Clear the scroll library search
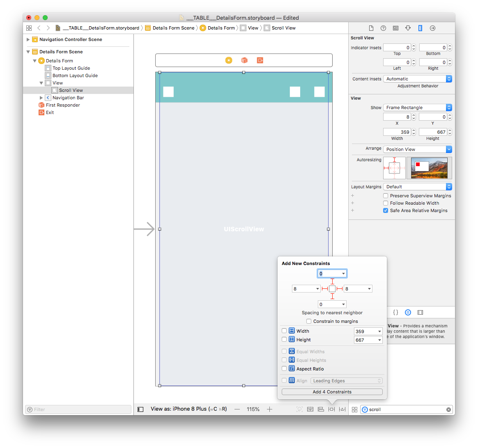Viewport: 478px width, 448px height. (x=448, y=409)
